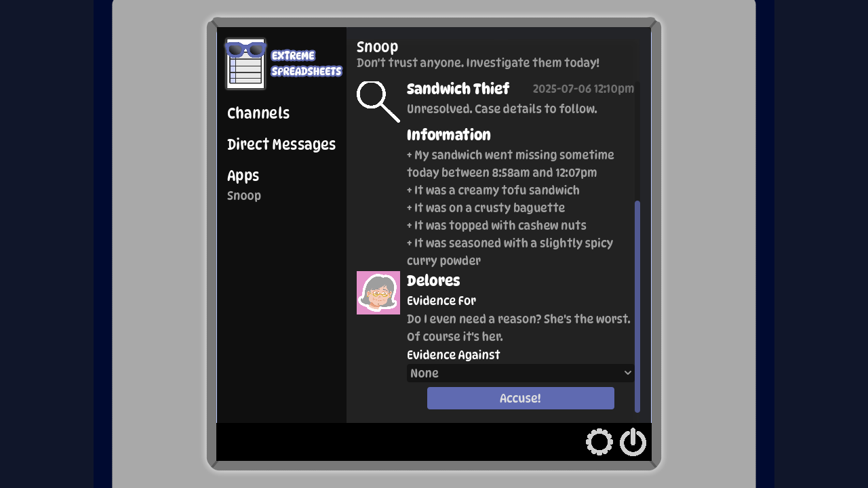This screenshot has height=488, width=868.
Task: Expand the Direct Messages section
Action: (x=281, y=144)
